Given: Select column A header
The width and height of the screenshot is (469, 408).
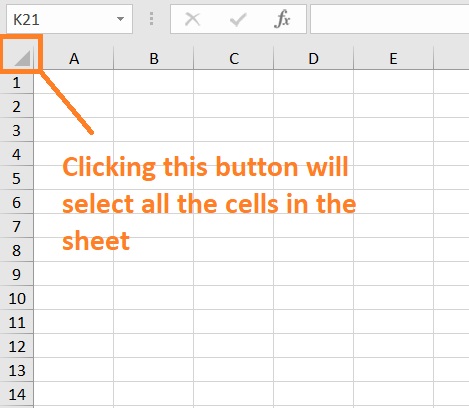Looking at the screenshot, I should click(x=74, y=59).
